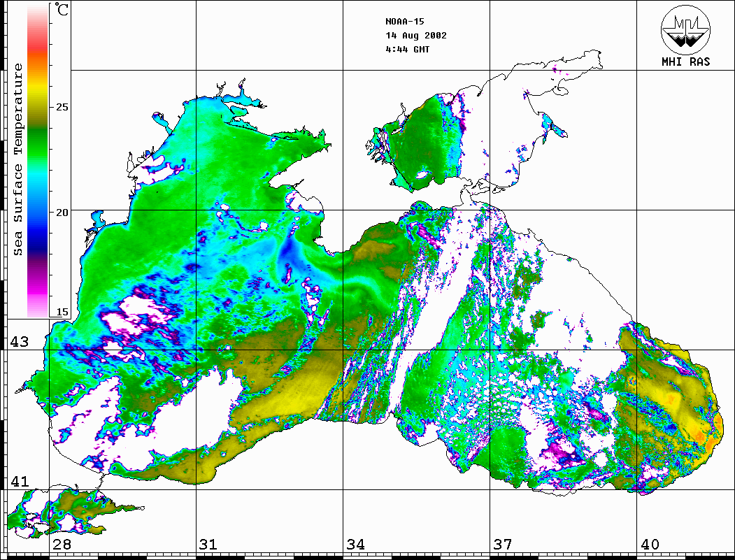Click the "MHI RAS" label text

click(x=685, y=62)
